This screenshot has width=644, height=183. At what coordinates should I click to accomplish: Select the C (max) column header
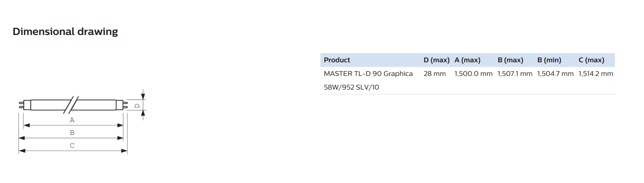tap(591, 60)
